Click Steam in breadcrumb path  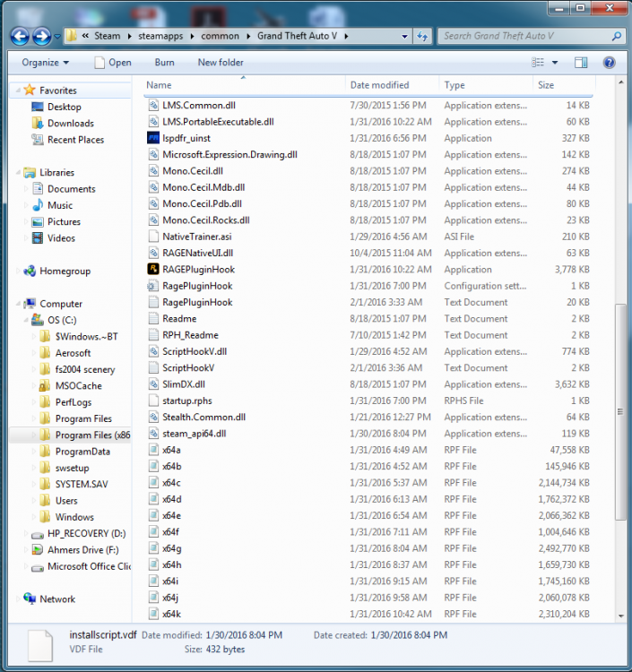(x=108, y=36)
